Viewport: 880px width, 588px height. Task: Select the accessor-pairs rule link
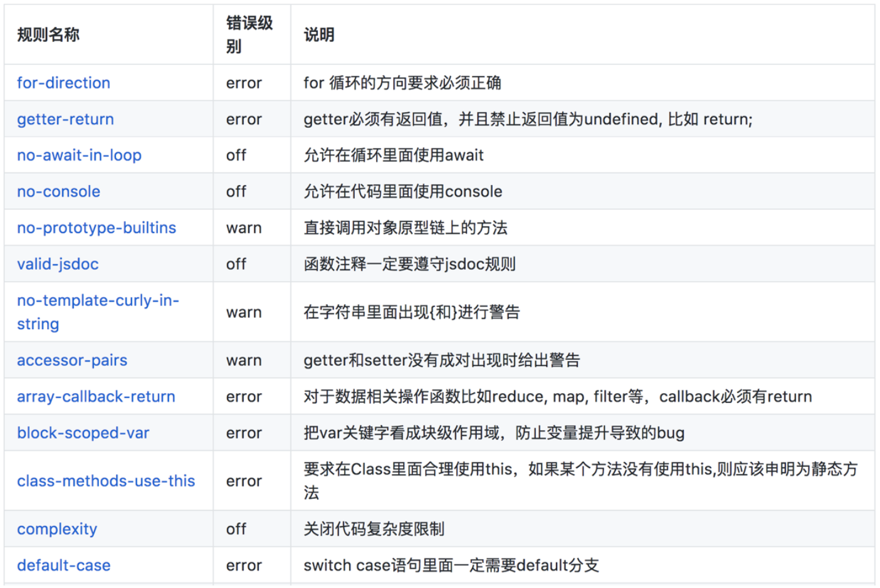(71, 360)
